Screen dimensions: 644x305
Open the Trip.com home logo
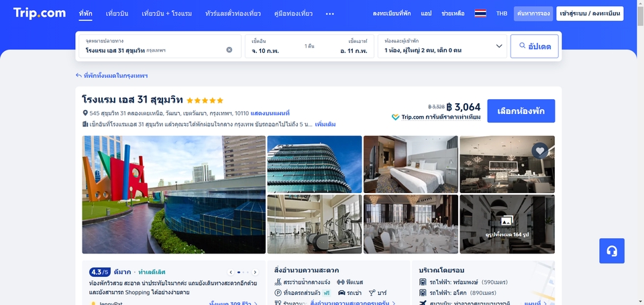[x=40, y=13]
